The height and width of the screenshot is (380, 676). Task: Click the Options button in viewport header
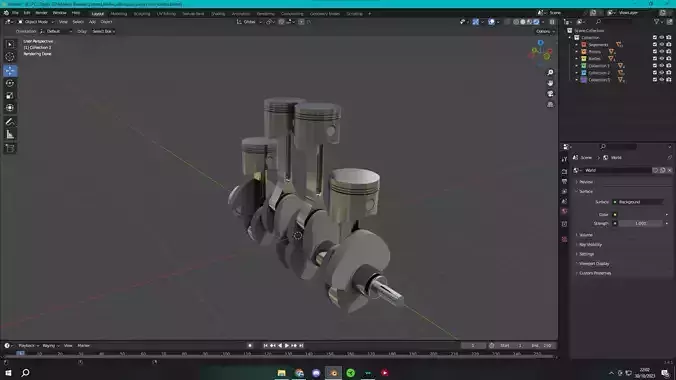pyautogui.click(x=545, y=31)
